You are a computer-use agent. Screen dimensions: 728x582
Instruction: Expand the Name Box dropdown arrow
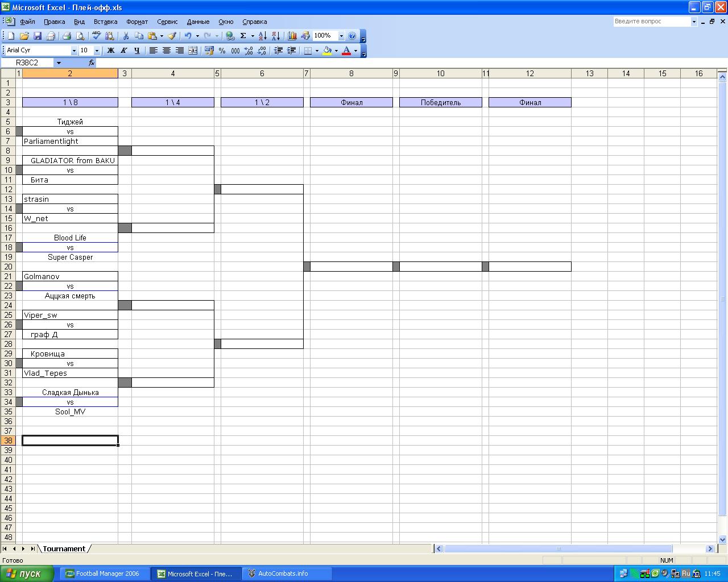[x=59, y=63]
